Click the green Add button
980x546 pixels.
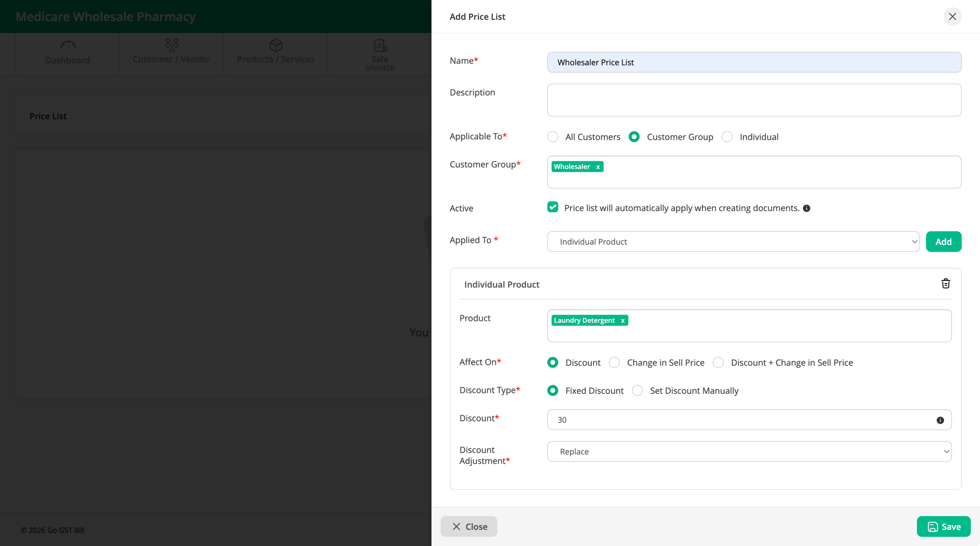tap(943, 242)
